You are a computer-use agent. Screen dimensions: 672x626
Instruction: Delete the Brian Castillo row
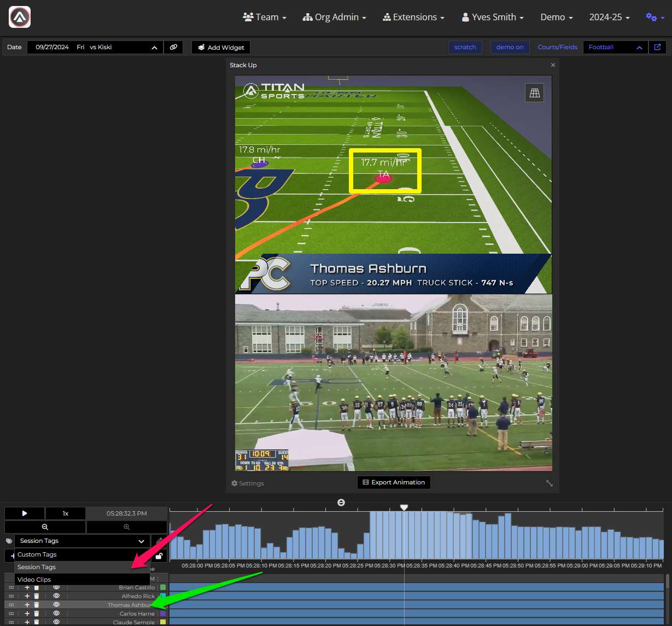point(37,587)
